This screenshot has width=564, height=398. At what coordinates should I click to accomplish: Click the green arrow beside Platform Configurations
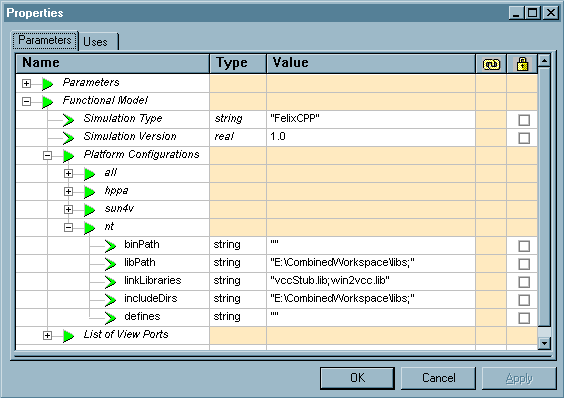68,156
